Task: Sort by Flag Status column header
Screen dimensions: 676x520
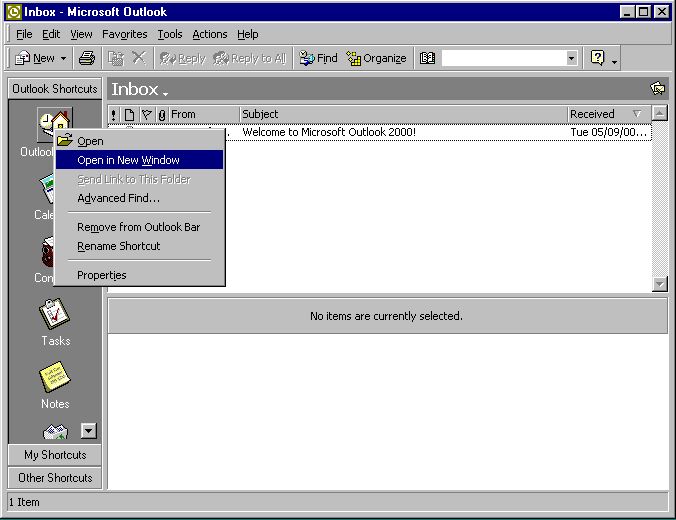Action: [x=147, y=115]
